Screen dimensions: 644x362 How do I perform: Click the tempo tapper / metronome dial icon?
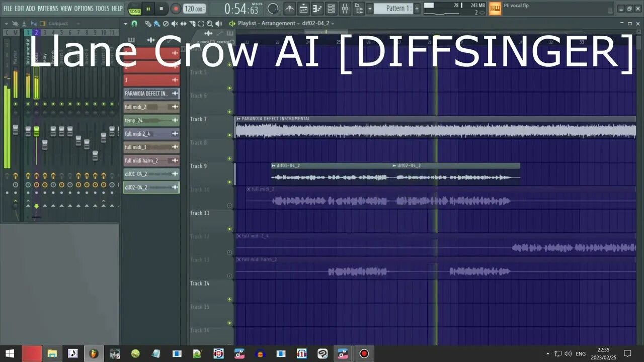tap(273, 9)
